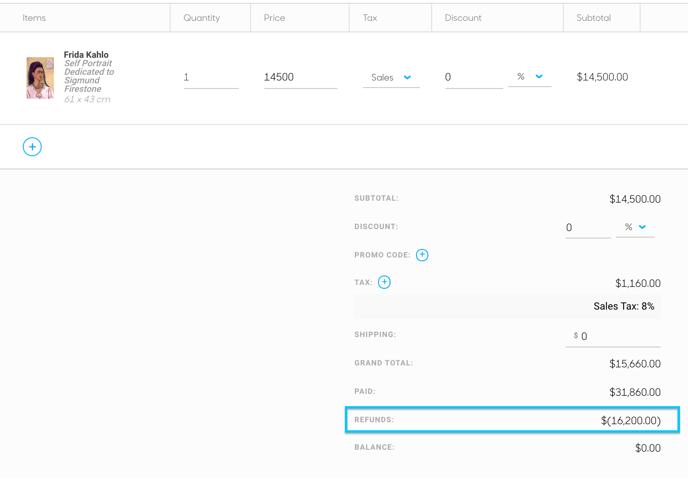The image size is (688, 480).
Task: Click the Price column header
Action: 274,18
